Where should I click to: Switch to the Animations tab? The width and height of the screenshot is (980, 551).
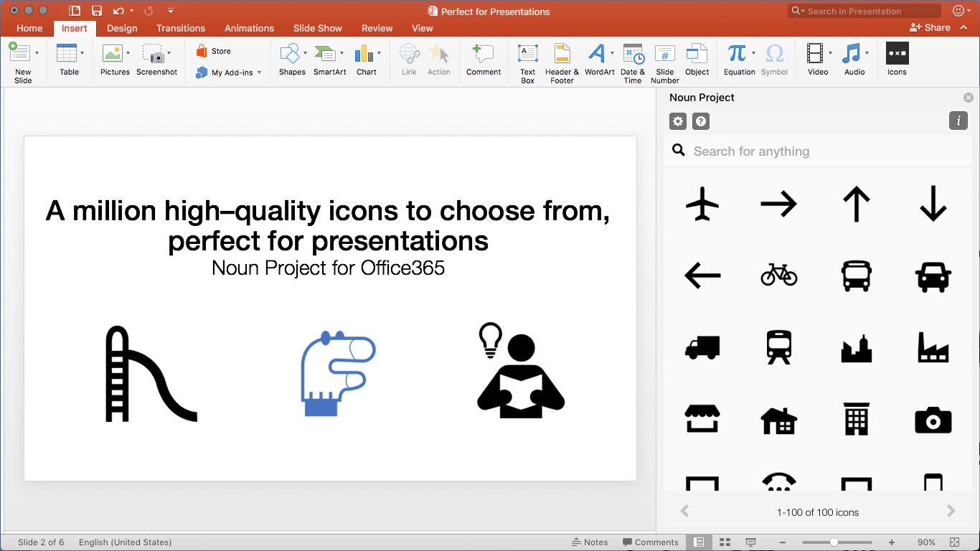pos(249,28)
